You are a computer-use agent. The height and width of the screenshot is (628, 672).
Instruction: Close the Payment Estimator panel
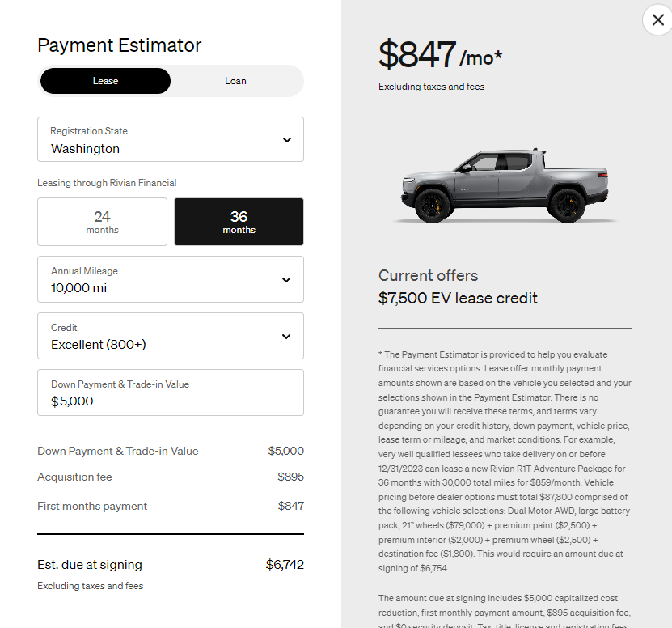[x=657, y=20]
